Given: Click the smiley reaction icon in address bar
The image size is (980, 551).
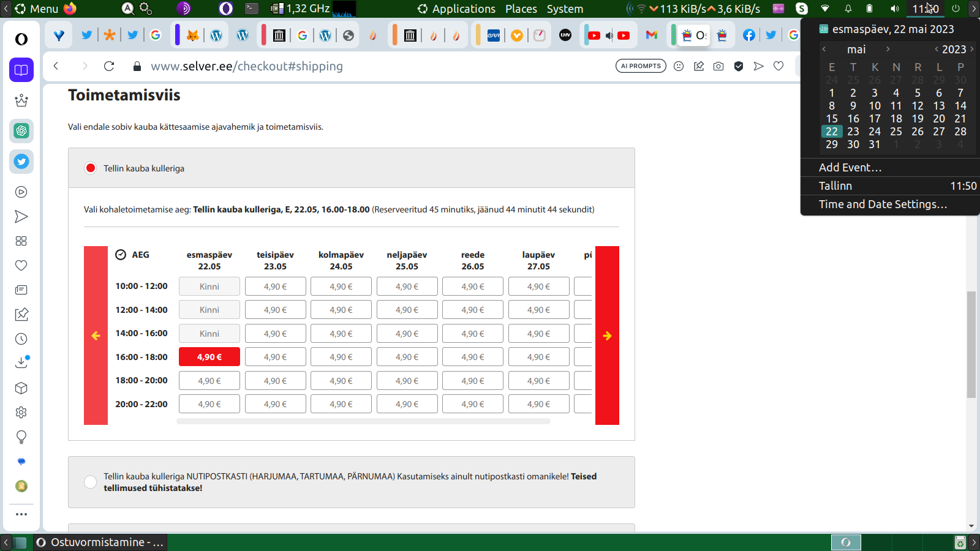Looking at the screenshot, I should coord(679,66).
